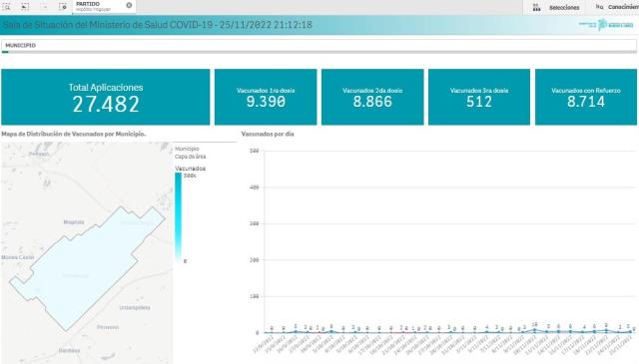The width and height of the screenshot is (639, 364).
Task: Select the Vacunados 1ra dosis tile
Action: 266,97
